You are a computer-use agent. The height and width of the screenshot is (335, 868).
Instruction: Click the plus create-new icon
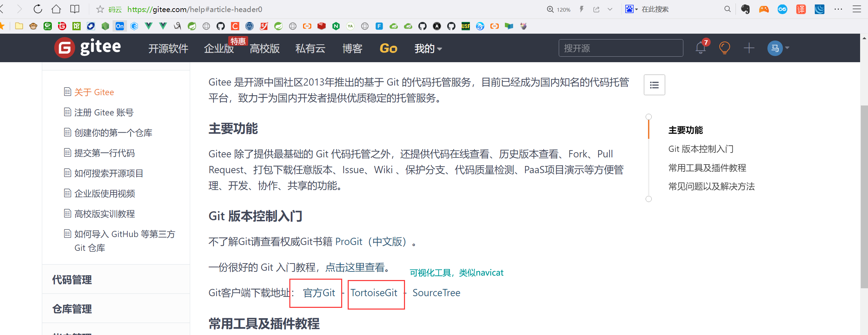point(749,48)
